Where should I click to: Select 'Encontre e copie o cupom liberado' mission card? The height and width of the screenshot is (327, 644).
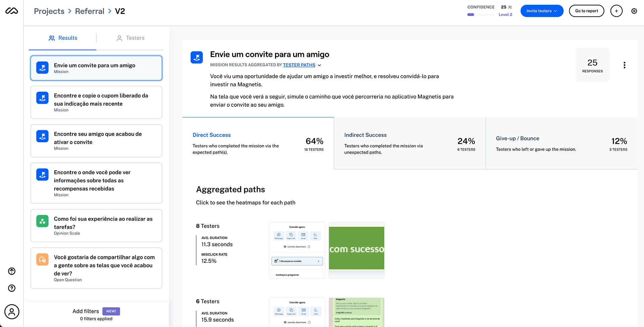click(x=96, y=102)
